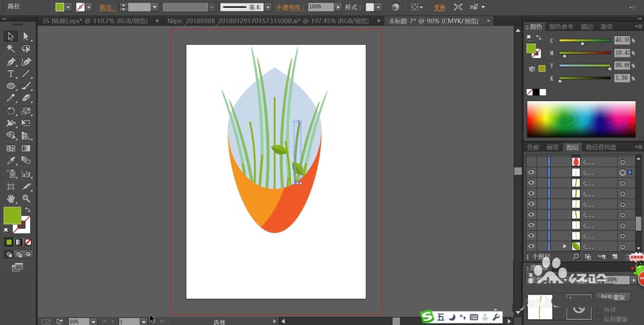This screenshot has height=325, width=644.
Task: Tick the 反相蒙版 checkbox
Action: pos(598,319)
